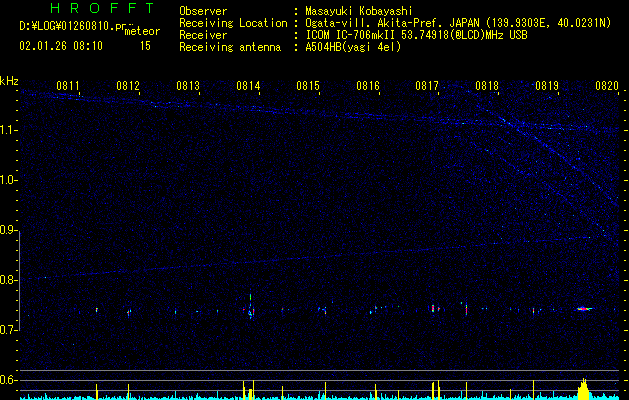Image resolution: width=629 pixels, height=400 pixels.
Task: Click the kHz axis unit label
Action: tap(9, 81)
